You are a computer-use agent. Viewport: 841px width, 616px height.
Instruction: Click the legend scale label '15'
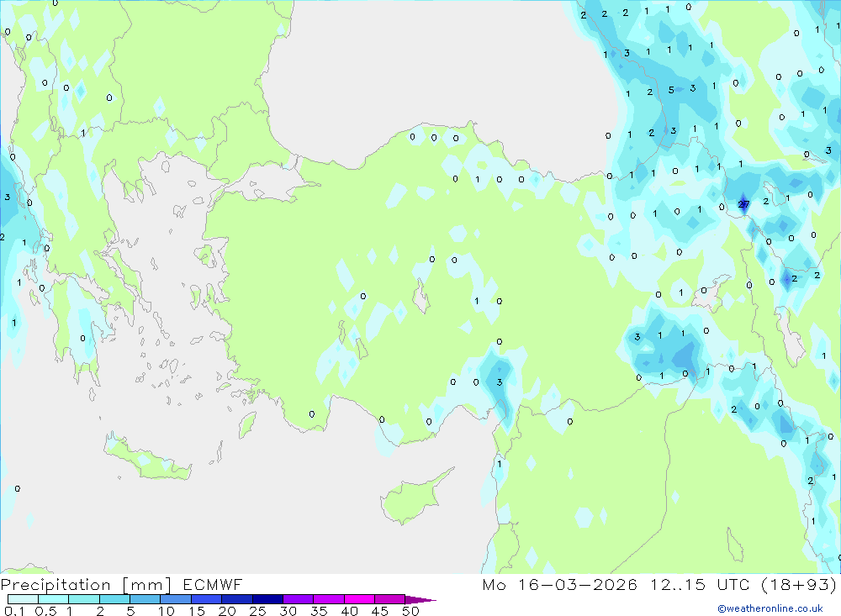tap(197, 611)
